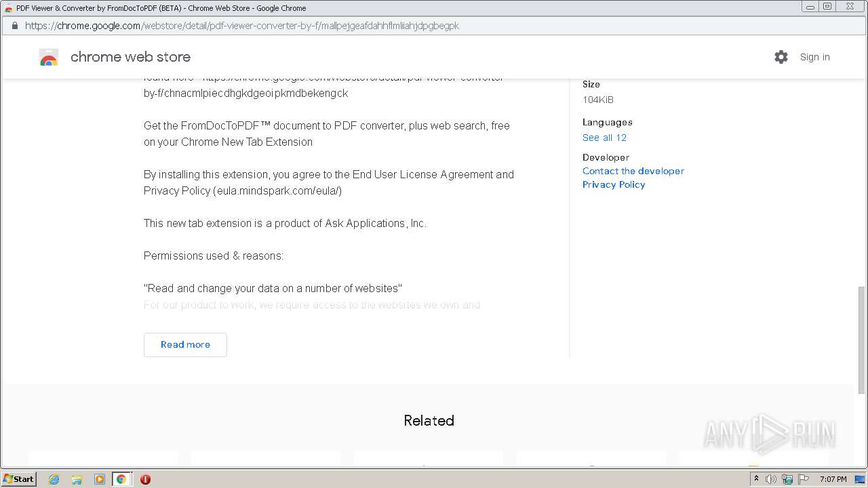Click Contact the developer link
Image resolution: width=868 pixels, height=488 pixels.
click(633, 171)
